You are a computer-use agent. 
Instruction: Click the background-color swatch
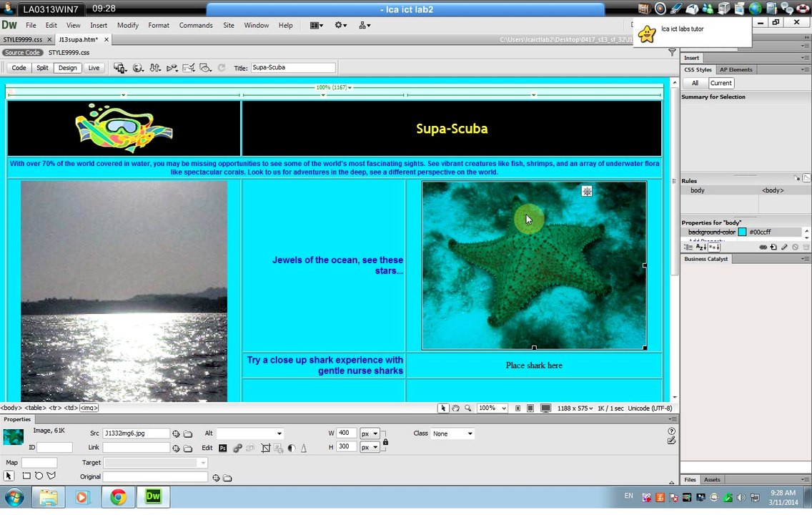pos(742,232)
